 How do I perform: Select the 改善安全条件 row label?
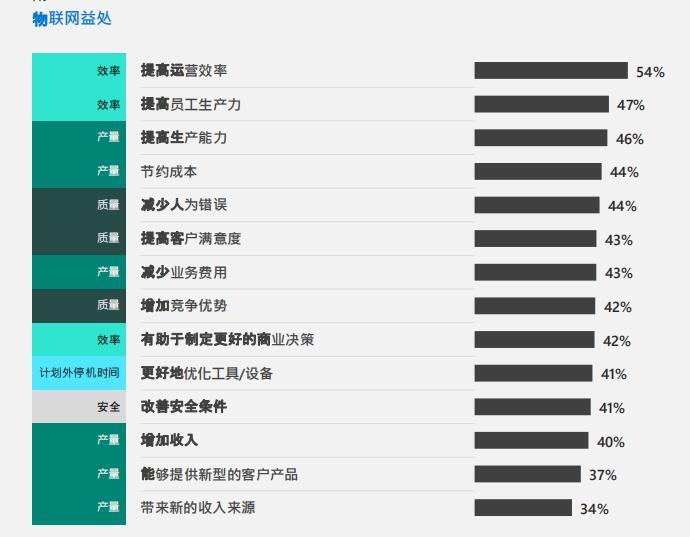[x=183, y=407]
